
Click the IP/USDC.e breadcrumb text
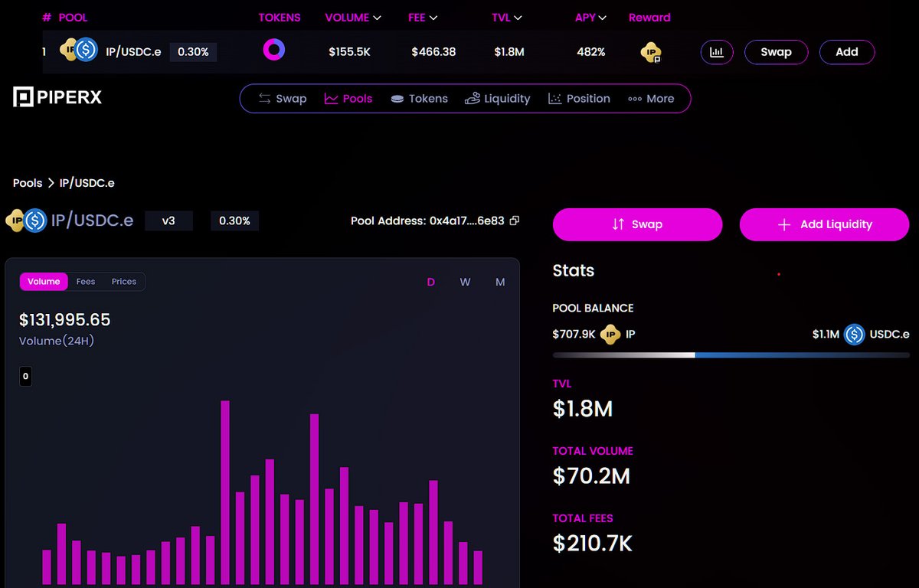[87, 183]
